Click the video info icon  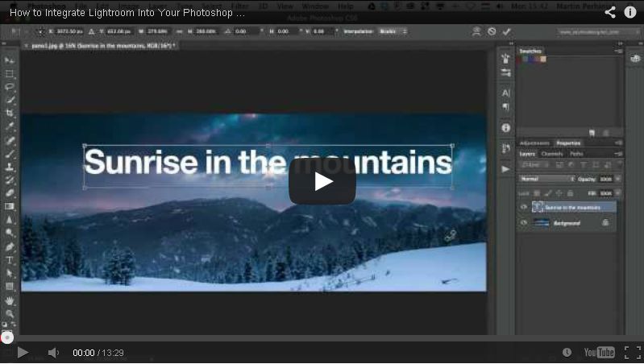pyautogui.click(x=630, y=12)
